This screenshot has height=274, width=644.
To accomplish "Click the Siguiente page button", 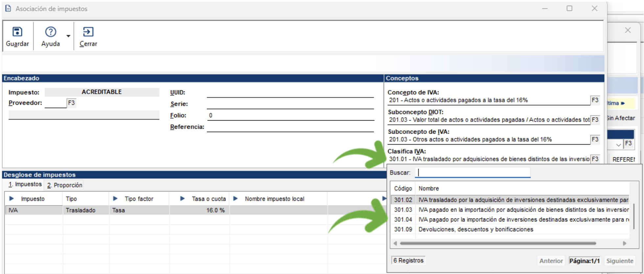I will (x=619, y=261).
